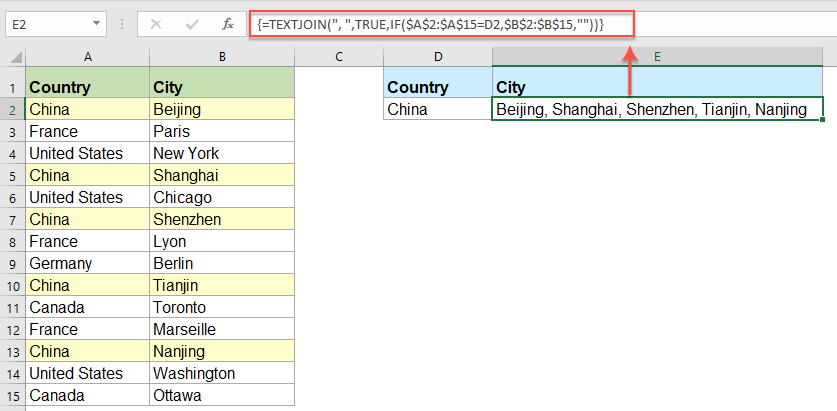
Task: Select column C header
Action: coord(338,57)
